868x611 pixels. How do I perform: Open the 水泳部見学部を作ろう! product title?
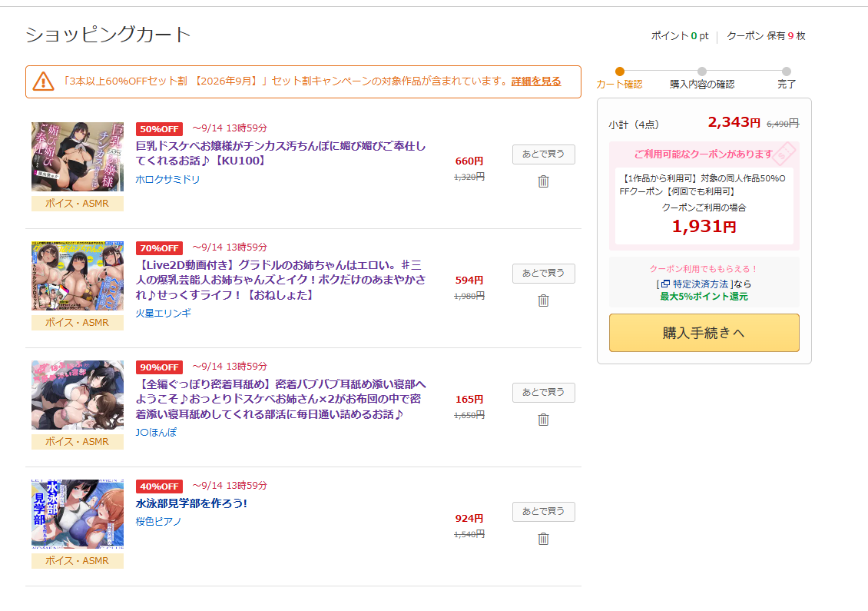pos(191,503)
